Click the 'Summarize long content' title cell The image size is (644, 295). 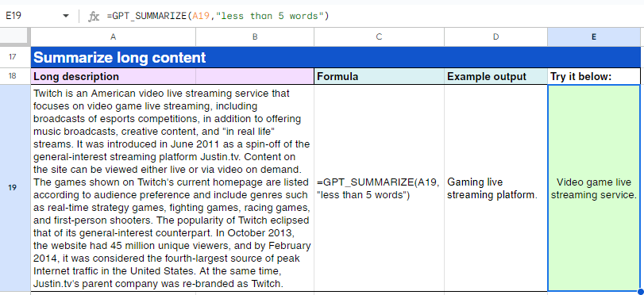coord(336,57)
